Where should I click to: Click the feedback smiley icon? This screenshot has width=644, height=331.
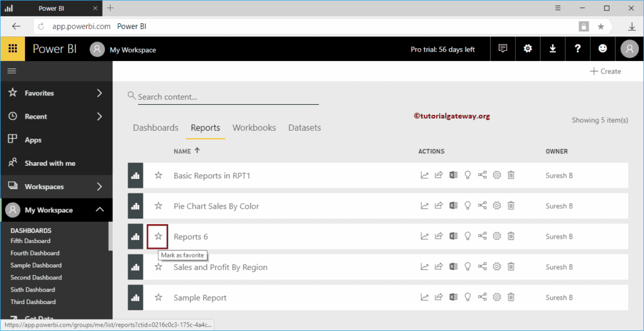(x=602, y=49)
